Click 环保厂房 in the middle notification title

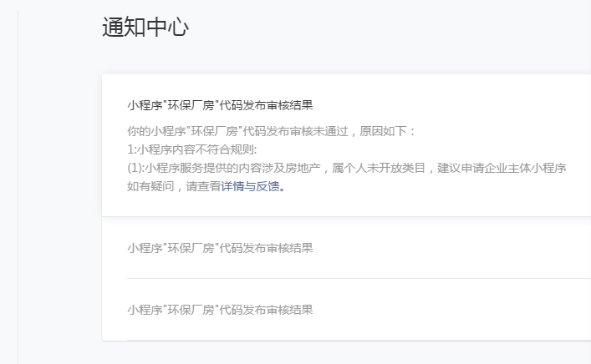coord(192,248)
